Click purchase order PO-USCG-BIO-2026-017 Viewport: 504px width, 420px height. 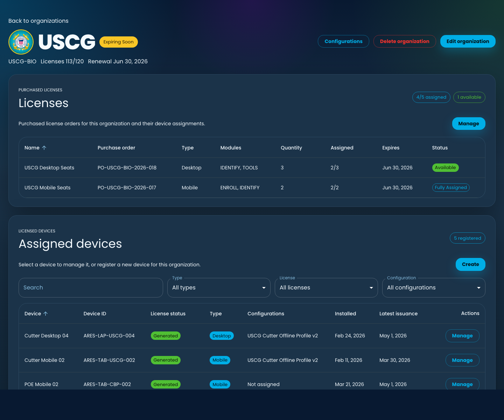point(127,188)
